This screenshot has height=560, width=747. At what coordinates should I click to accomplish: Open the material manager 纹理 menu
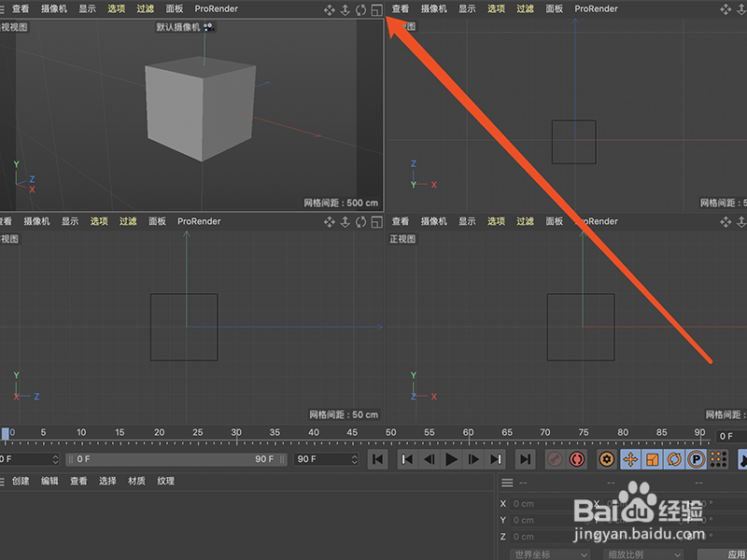(x=166, y=482)
